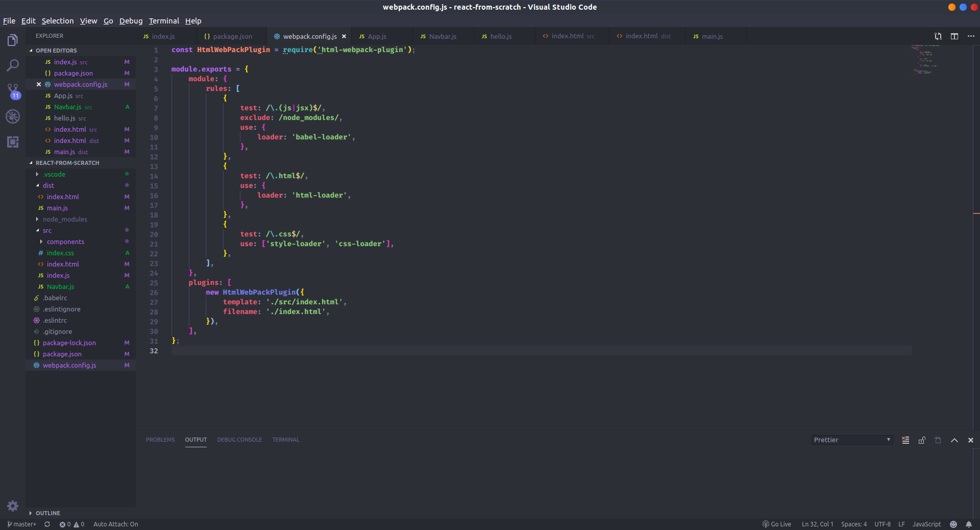Place cursor on line 32 in editor
Viewport: 980px width, 530px height.
pyautogui.click(x=541, y=351)
